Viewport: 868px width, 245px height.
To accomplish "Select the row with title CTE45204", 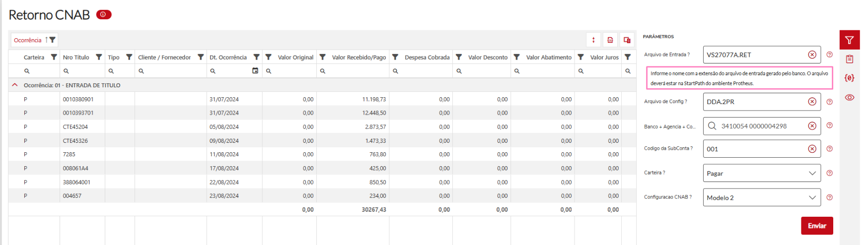I will pyautogui.click(x=322, y=127).
